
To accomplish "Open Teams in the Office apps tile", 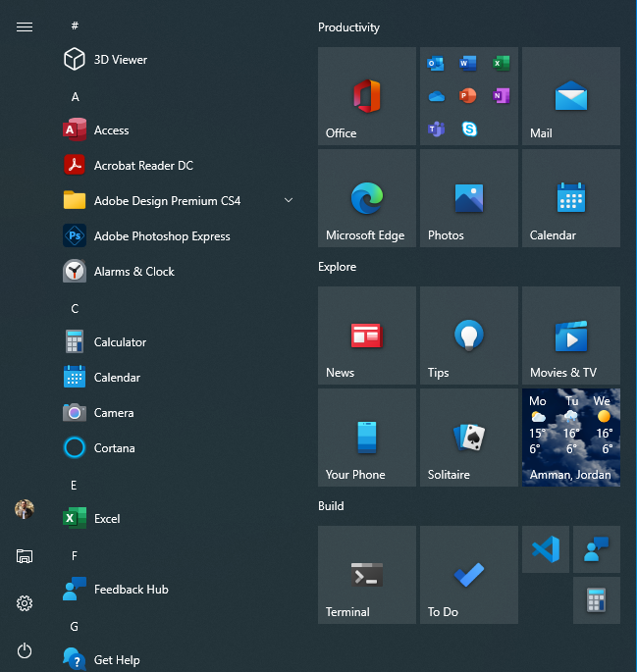I will coord(437,129).
